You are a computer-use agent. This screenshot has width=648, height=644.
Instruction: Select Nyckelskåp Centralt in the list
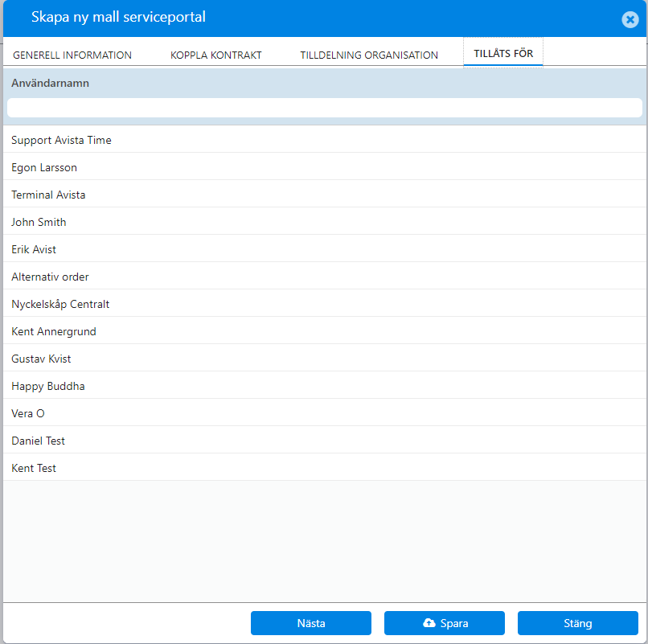coord(325,304)
